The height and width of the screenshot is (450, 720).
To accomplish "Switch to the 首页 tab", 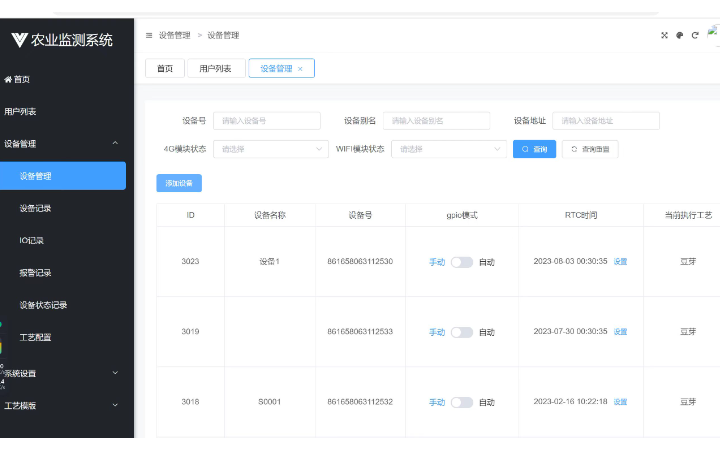I will 165,68.
